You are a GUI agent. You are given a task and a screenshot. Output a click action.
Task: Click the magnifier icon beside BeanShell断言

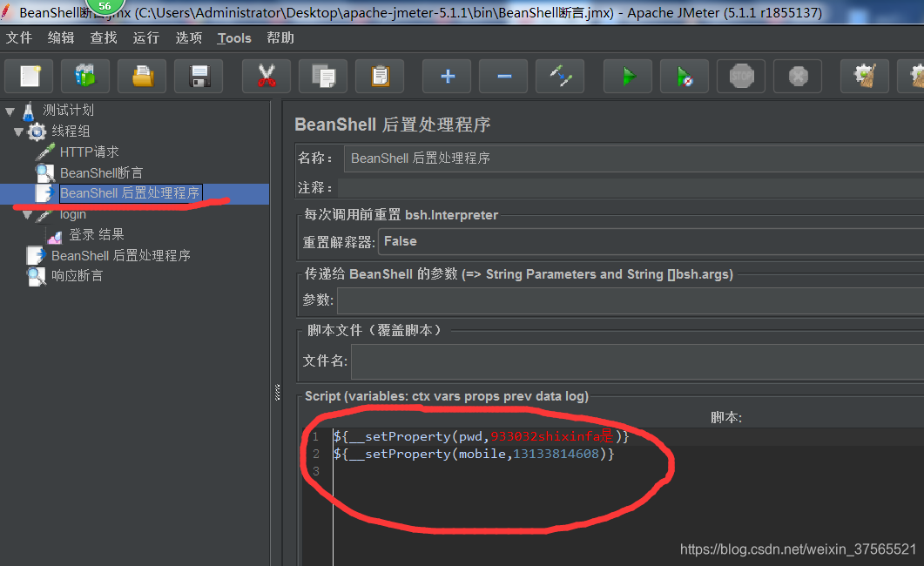(x=44, y=172)
